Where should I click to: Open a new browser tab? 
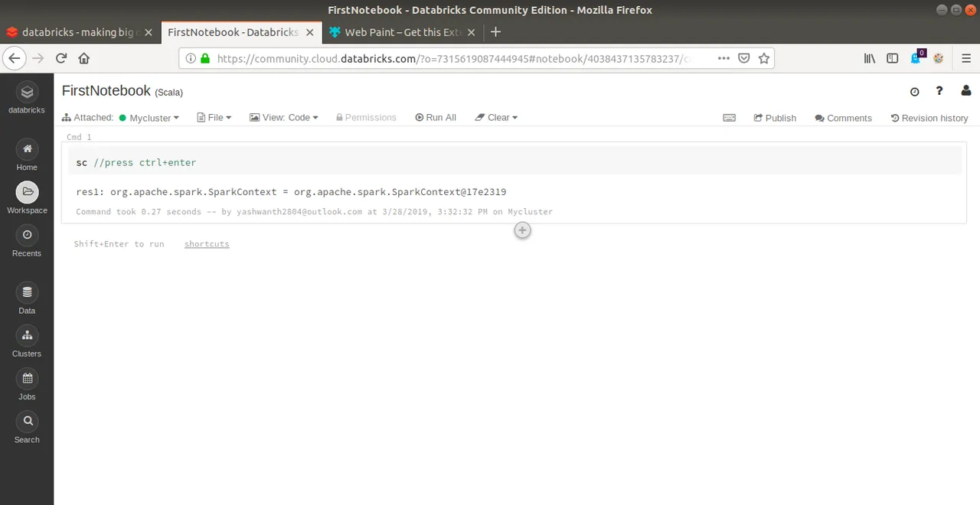point(495,32)
